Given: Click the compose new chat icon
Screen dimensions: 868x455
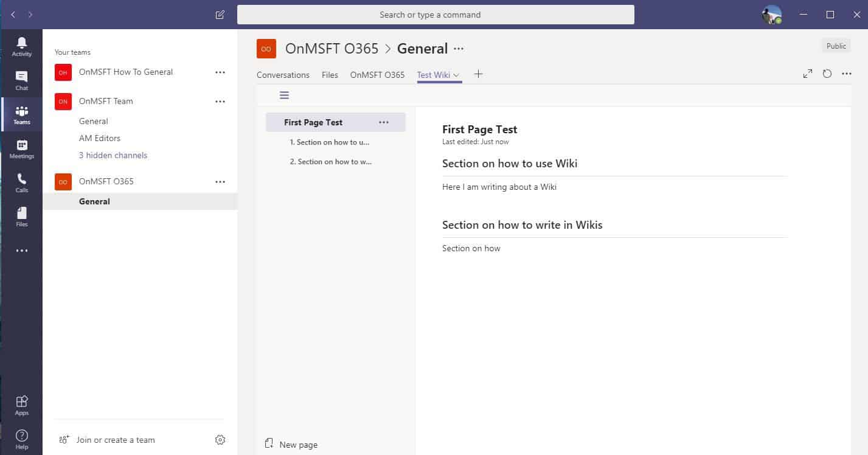Looking at the screenshot, I should [x=220, y=15].
